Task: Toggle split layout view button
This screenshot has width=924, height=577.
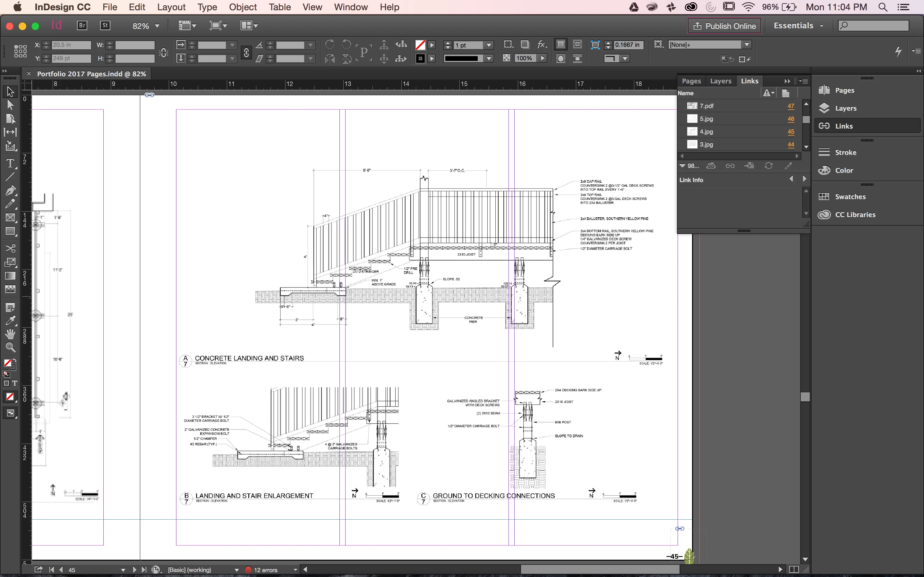Action: (x=794, y=569)
